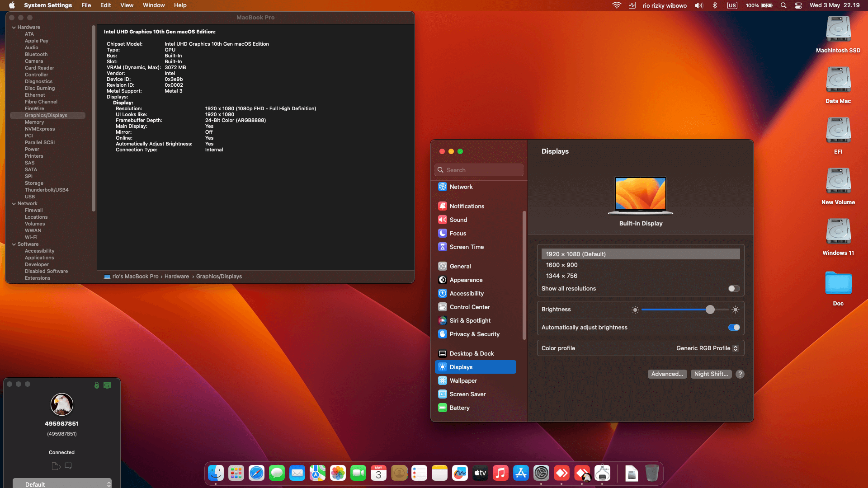Collapse the Software tree section
The image size is (868, 488).
pos(14,244)
